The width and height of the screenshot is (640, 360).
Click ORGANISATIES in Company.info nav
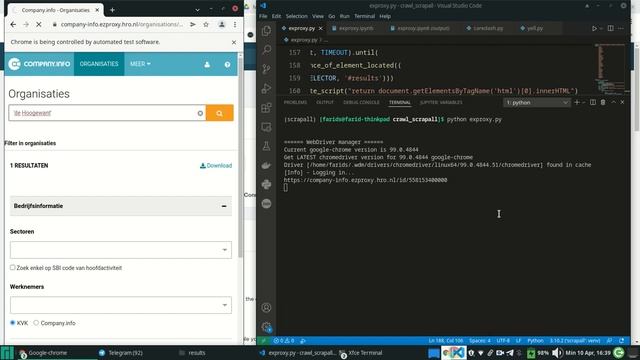(99, 64)
